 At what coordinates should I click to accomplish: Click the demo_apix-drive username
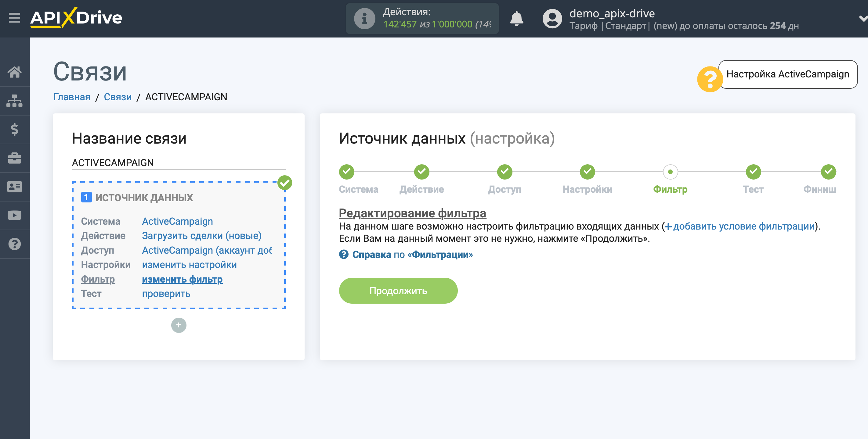[x=612, y=13]
